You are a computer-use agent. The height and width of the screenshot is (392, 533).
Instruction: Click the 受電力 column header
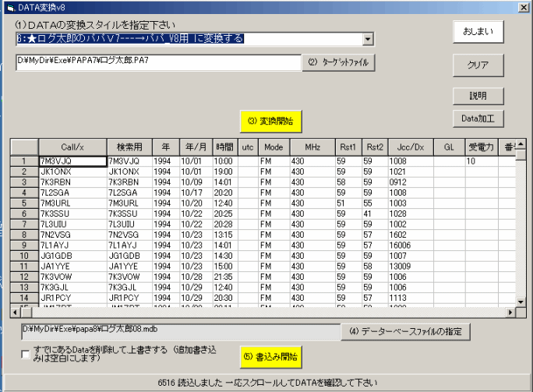(x=482, y=147)
